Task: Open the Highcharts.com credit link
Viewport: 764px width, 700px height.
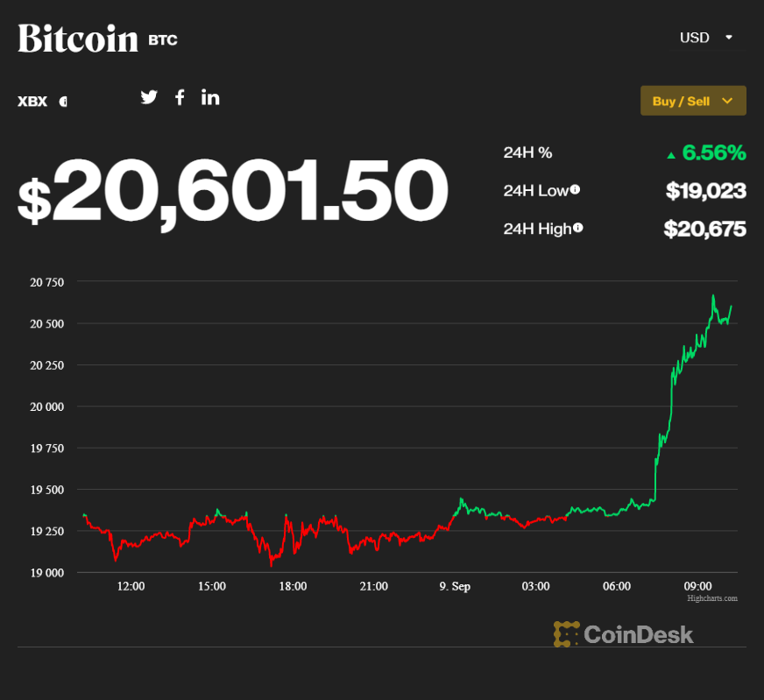Action: 712,598
